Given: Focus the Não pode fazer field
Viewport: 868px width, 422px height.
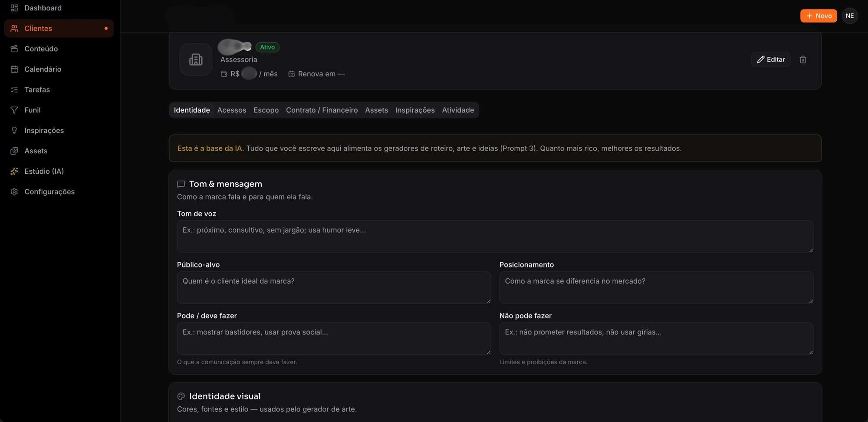Looking at the screenshot, I should [656, 339].
